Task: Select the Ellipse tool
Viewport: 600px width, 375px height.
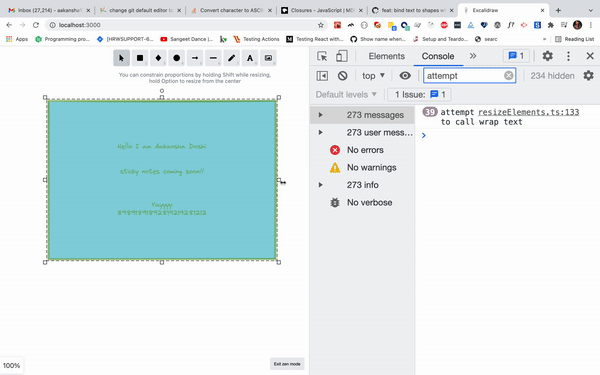Action: click(176, 58)
